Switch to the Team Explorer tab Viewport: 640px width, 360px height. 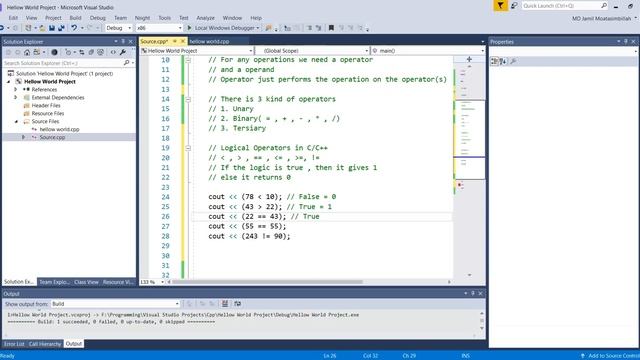pyautogui.click(x=54, y=282)
